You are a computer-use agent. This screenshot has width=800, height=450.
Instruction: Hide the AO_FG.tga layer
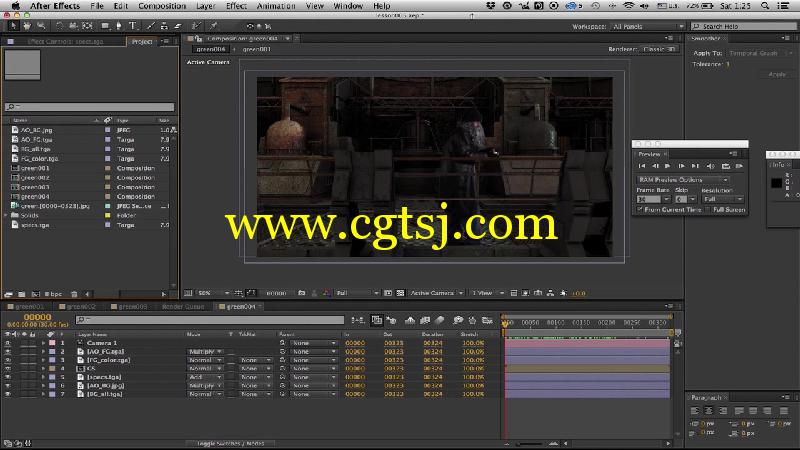[x=8, y=352]
